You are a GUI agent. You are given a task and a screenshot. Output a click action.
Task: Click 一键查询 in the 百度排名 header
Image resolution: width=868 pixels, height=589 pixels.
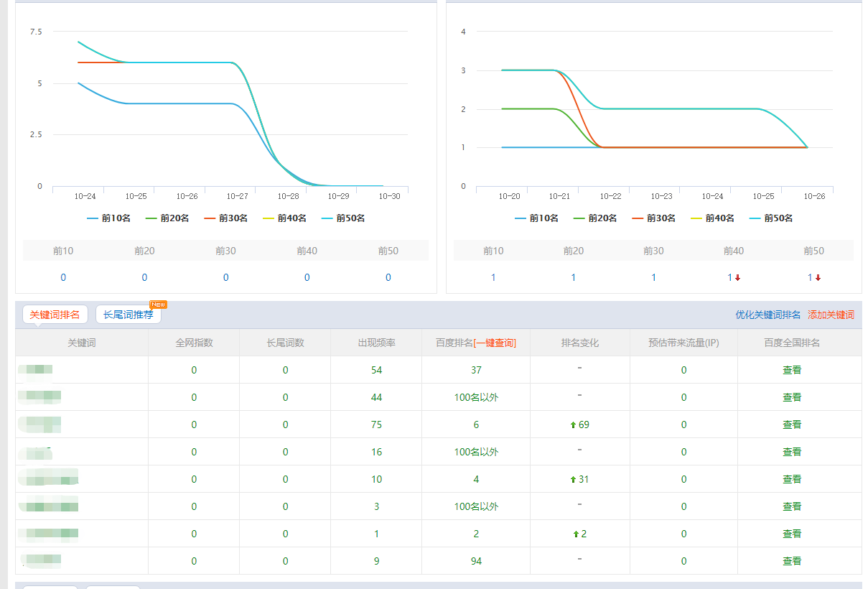tap(495, 343)
